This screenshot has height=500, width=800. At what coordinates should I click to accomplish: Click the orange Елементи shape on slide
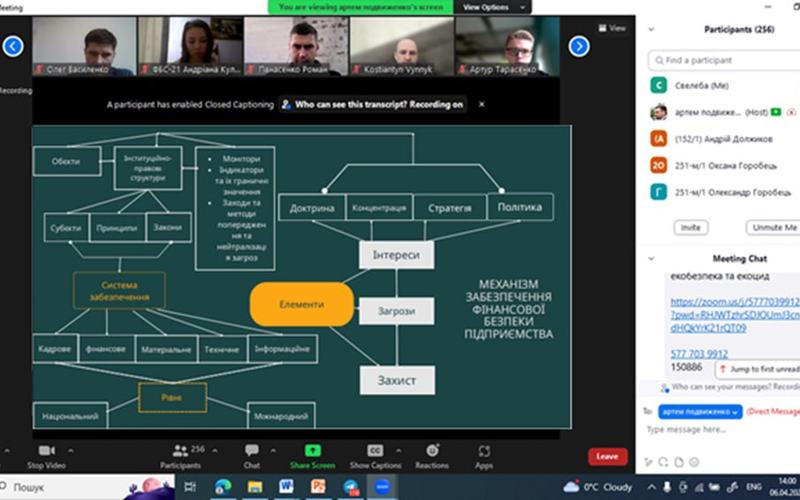tap(302, 304)
